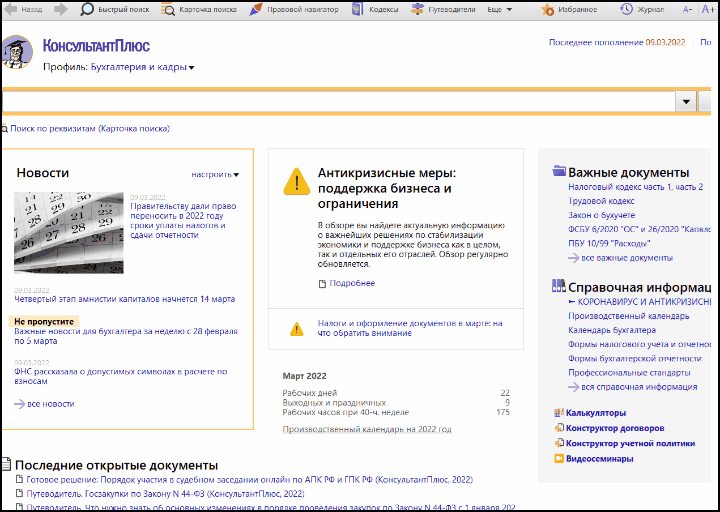Screen dimensions: 720x512
Task: Click into the main search field
Action: (338, 102)
